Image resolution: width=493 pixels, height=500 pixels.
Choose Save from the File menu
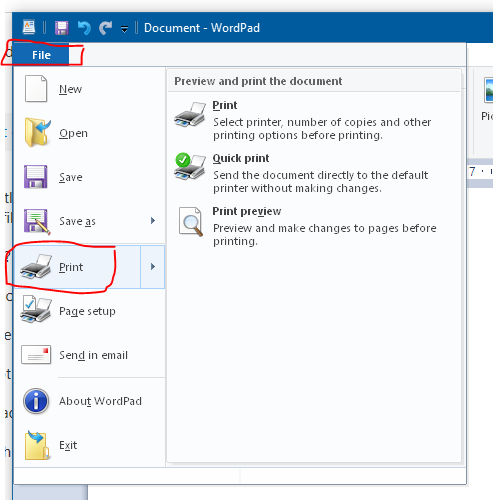pyautogui.click(x=89, y=177)
